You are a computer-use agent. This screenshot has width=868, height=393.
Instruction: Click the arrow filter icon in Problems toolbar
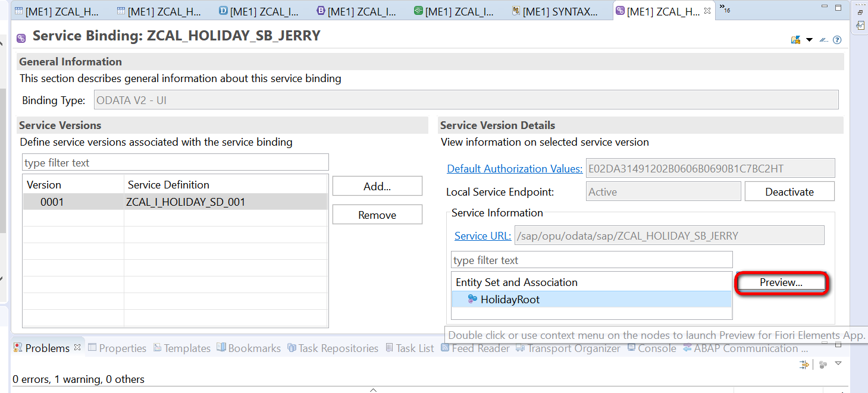[804, 364]
